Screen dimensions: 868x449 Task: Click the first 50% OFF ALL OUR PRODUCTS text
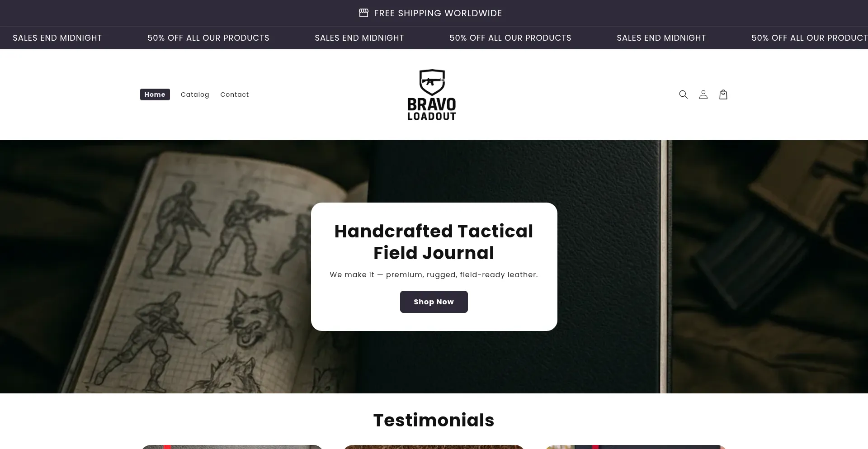point(208,38)
